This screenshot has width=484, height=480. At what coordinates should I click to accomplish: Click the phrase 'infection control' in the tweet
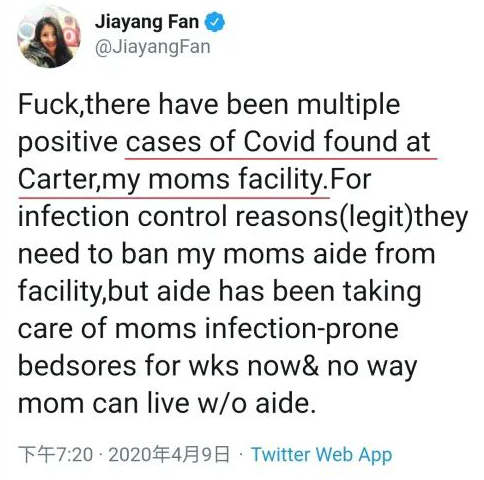point(123,217)
